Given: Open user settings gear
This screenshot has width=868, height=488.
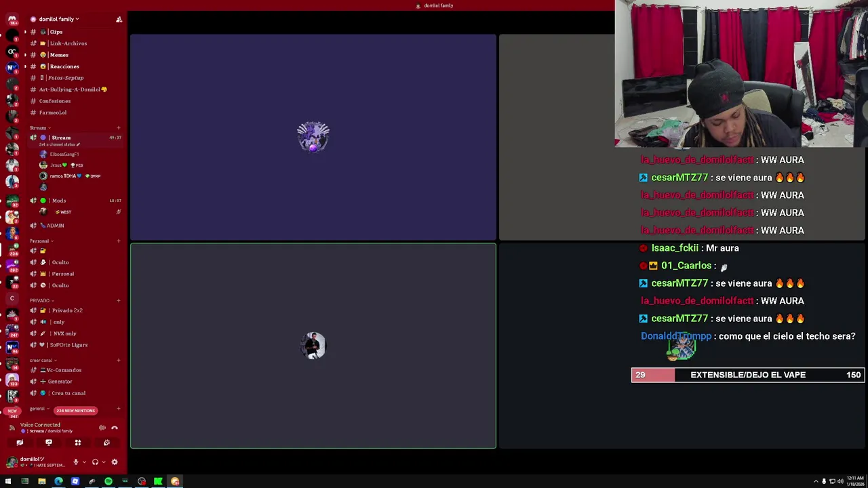Looking at the screenshot, I should [115, 462].
